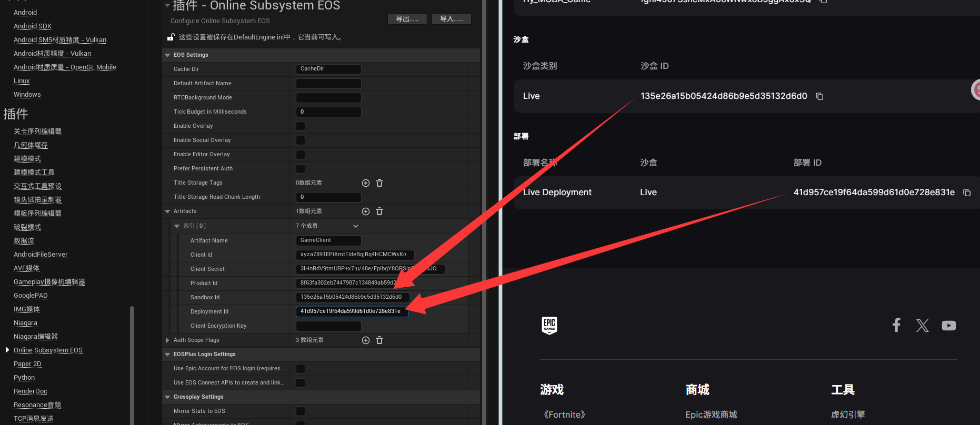Click the Client Encryption Key field

pos(328,326)
